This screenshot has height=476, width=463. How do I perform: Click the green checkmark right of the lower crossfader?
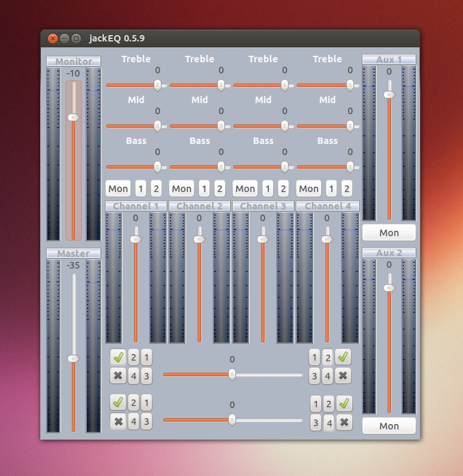pyautogui.click(x=344, y=404)
